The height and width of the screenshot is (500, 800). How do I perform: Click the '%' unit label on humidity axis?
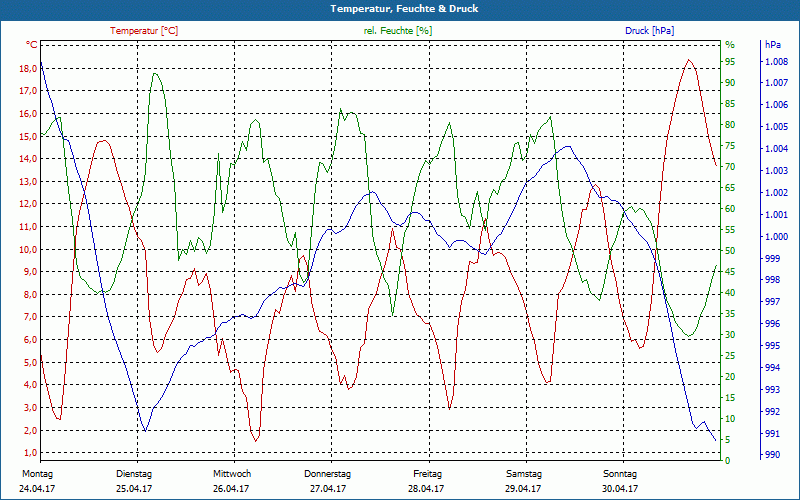click(x=730, y=45)
